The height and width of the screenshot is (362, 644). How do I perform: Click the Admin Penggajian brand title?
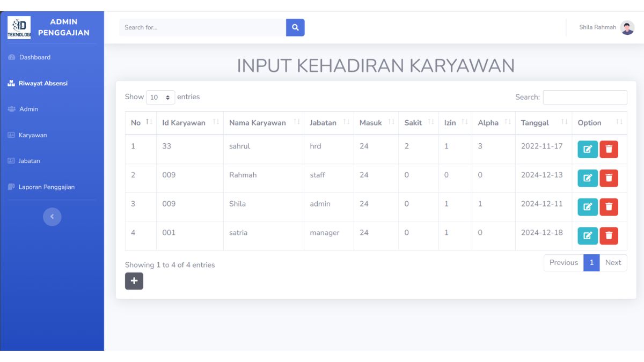click(64, 27)
